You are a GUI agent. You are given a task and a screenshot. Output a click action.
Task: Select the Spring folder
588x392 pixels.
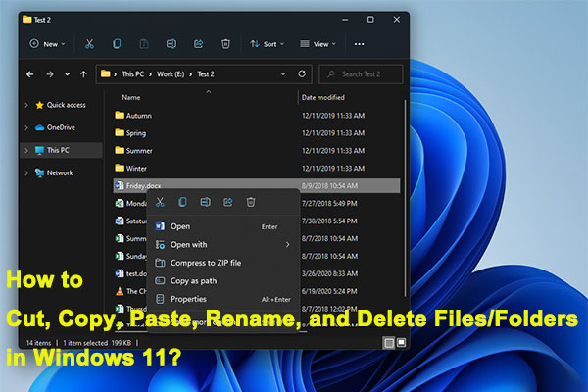pos(136,133)
